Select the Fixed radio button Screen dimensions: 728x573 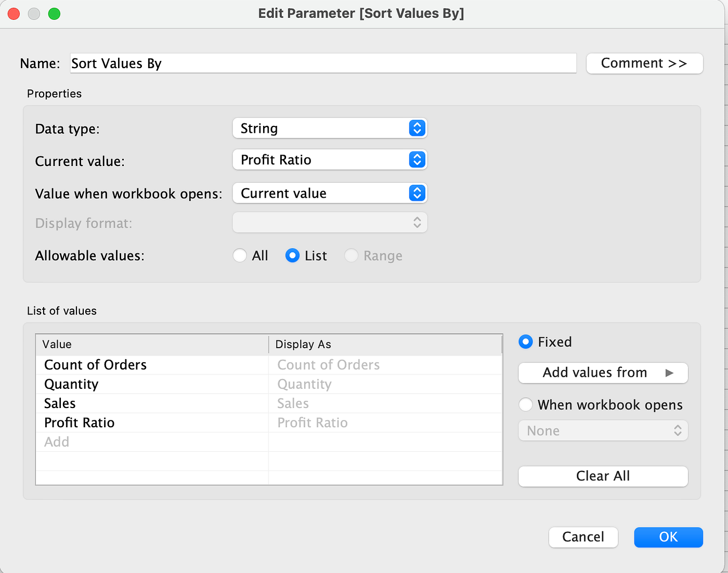click(525, 342)
